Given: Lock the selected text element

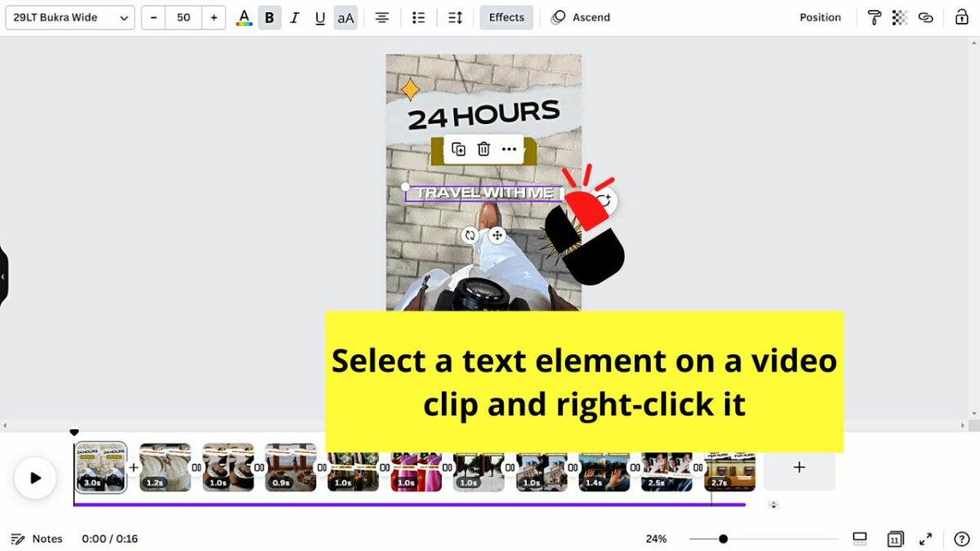Looking at the screenshot, I should [x=960, y=17].
